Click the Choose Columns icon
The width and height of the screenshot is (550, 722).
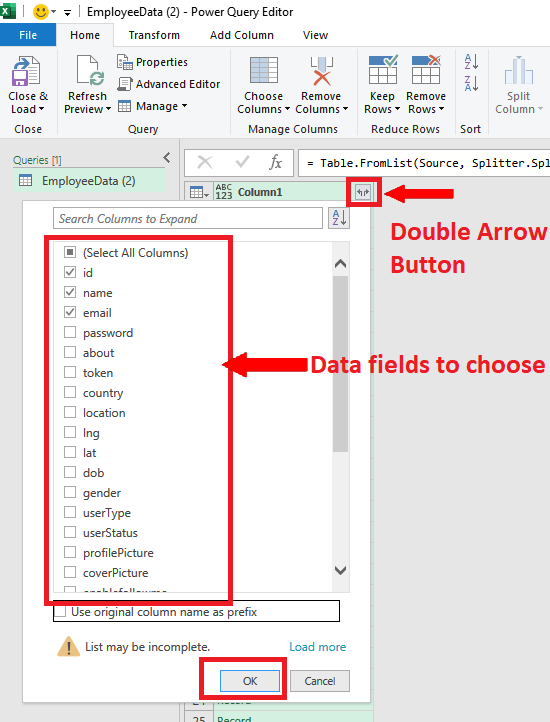pos(264,71)
